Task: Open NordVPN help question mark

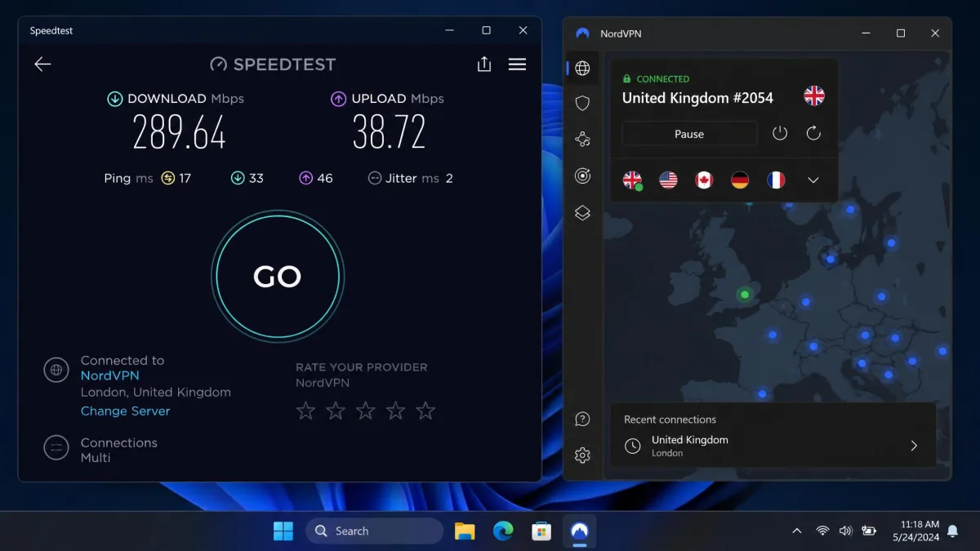Action: pos(582,420)
